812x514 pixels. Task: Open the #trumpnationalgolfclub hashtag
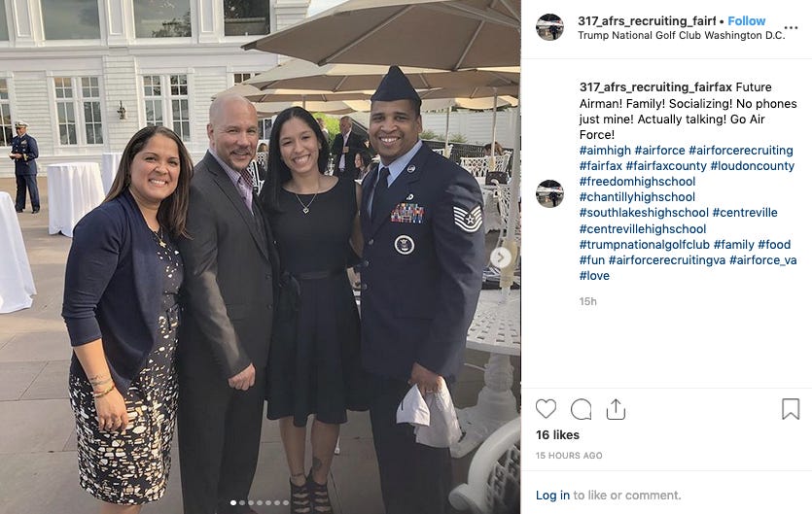[644, 244]
